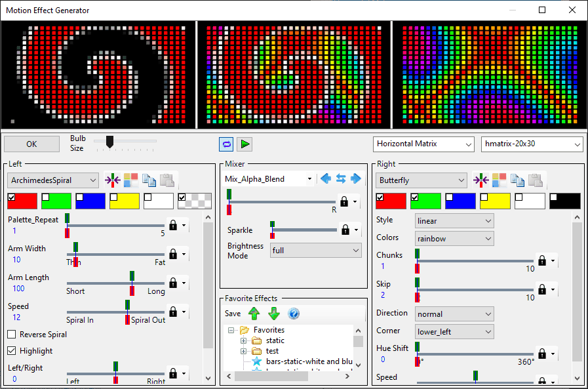Reset Right effect to defaults icon
588x389 pixels.
480,180
